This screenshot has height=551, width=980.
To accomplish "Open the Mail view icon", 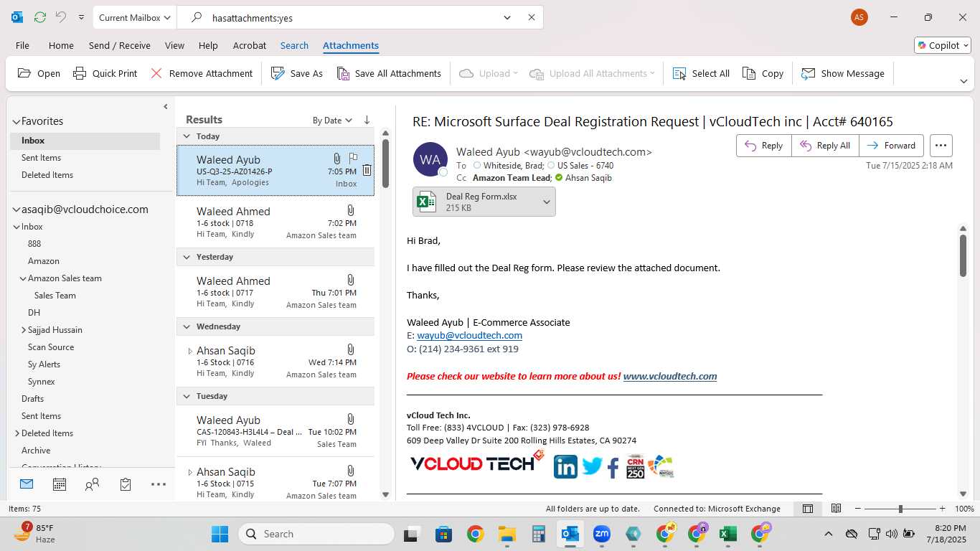I will click(27, 484).
